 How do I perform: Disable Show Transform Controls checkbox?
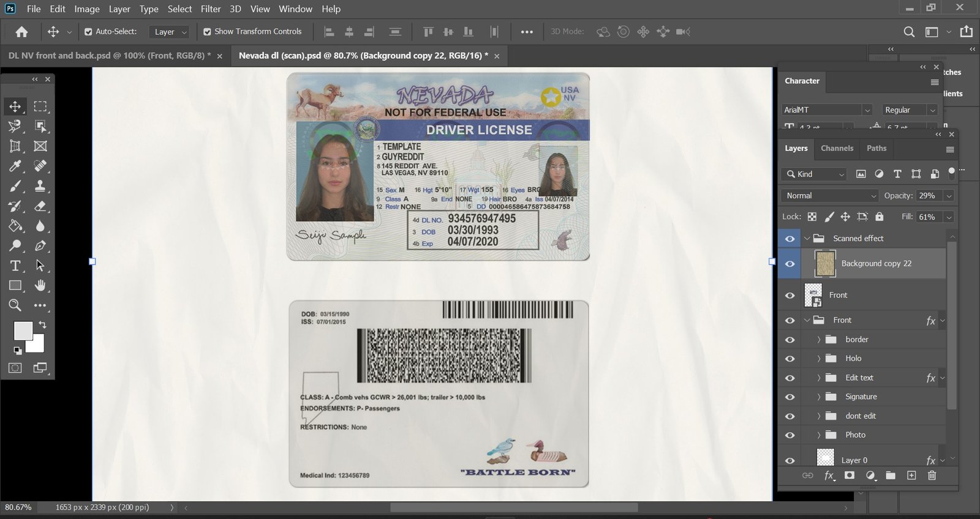(207, 32)
